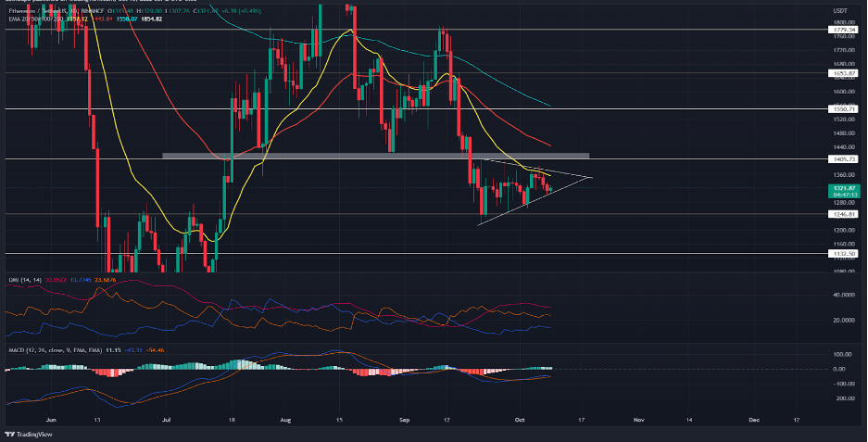868x442 pixels.
Task: Click the apex of the white triangle pattern
Action: coord(591,176)
